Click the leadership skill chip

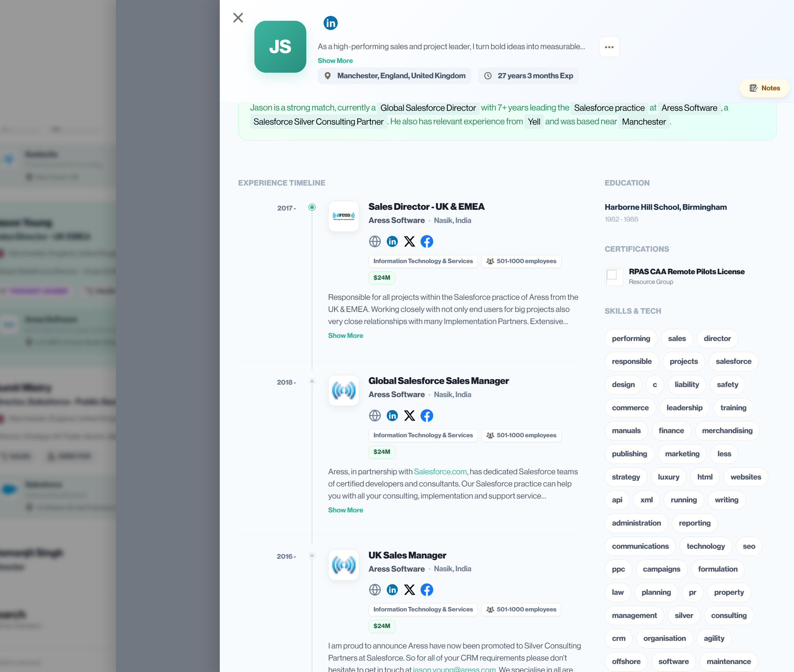684,407
